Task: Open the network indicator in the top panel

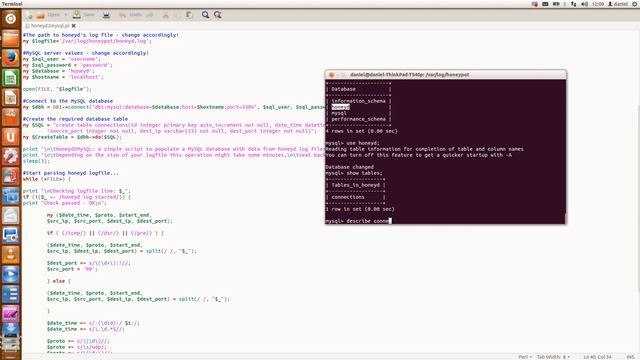Action: point(573,4)
